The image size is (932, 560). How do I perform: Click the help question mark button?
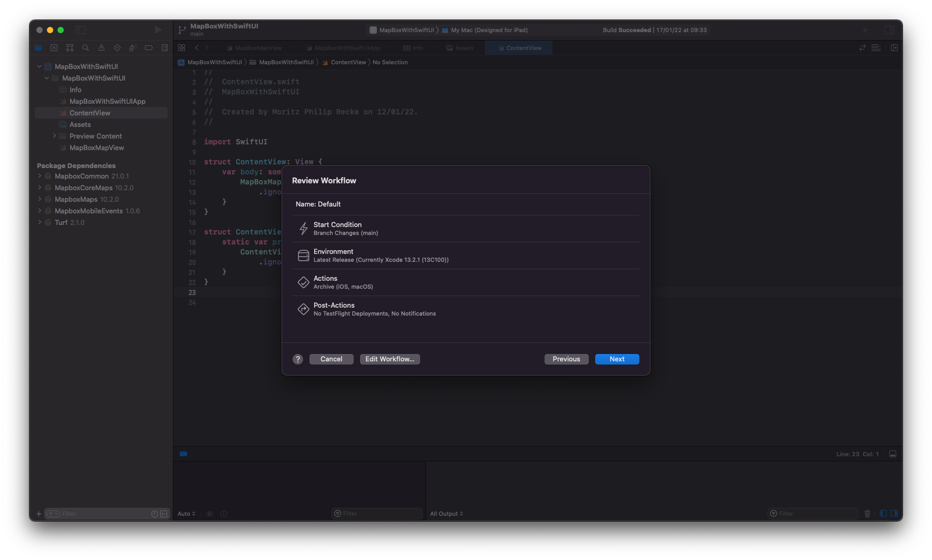[x=298, y=359]
